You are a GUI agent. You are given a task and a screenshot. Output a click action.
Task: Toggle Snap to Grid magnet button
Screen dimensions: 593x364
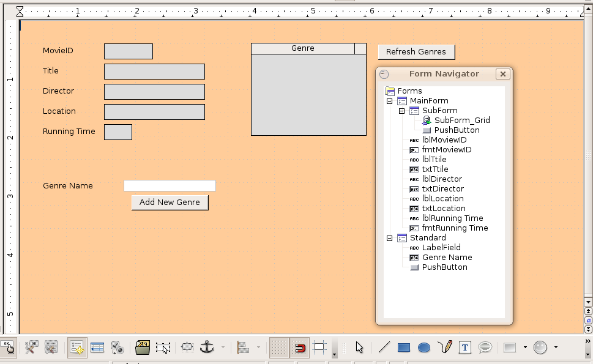click(299, 347)
